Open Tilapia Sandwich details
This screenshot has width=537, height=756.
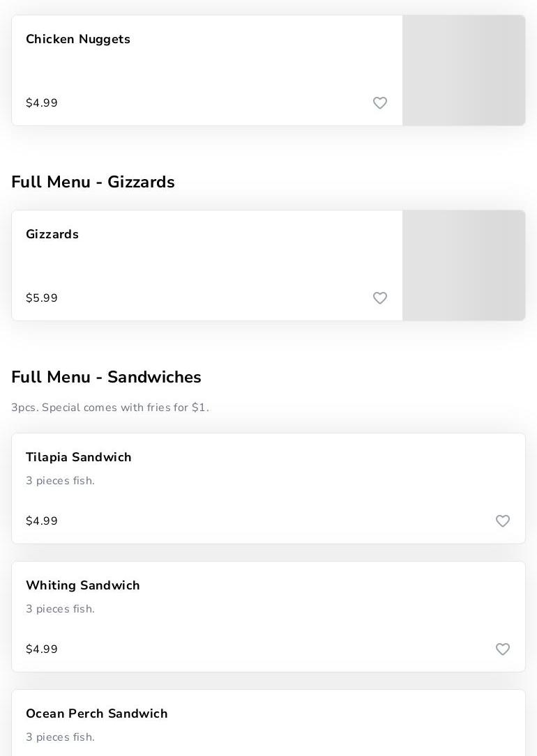79,458
